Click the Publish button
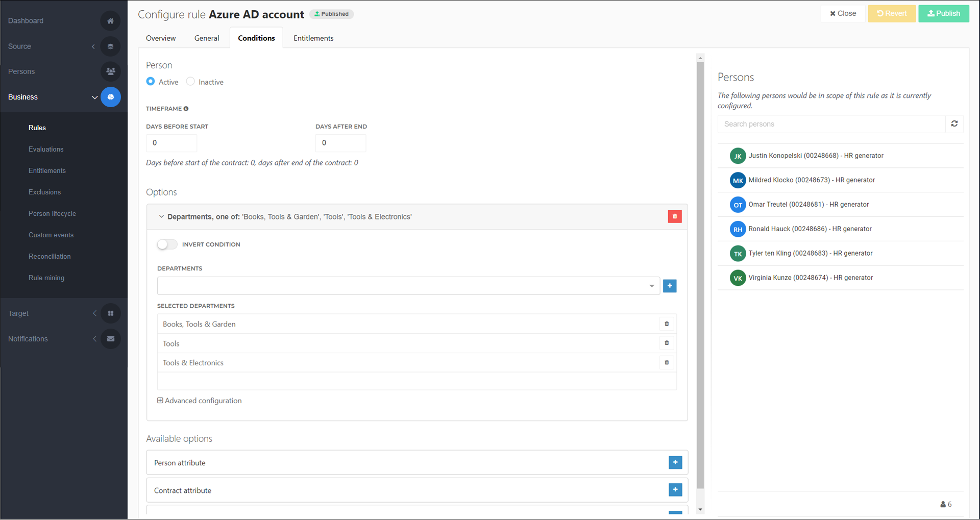This screenshot has height=520, width=980. [943, 14]
